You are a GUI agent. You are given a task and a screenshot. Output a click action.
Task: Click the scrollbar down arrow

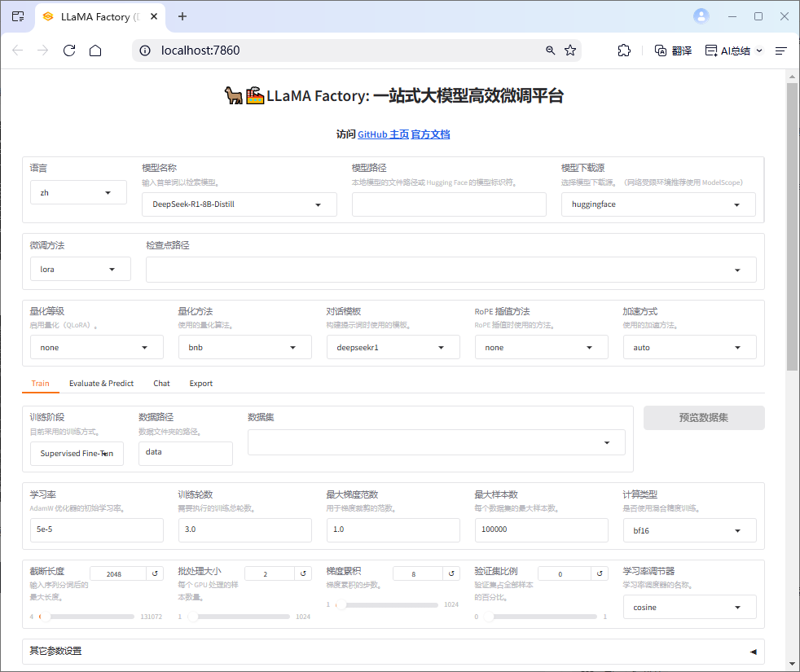tap(791, 664)
